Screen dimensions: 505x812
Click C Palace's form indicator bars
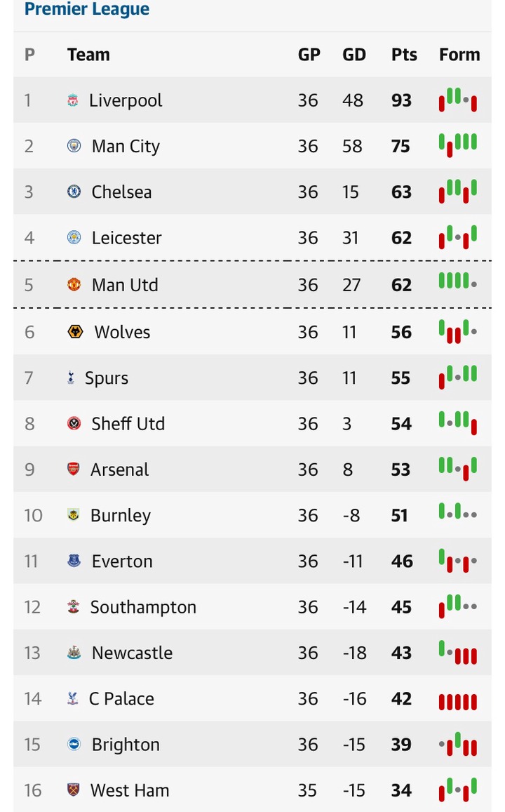click(x=458, y=700)
